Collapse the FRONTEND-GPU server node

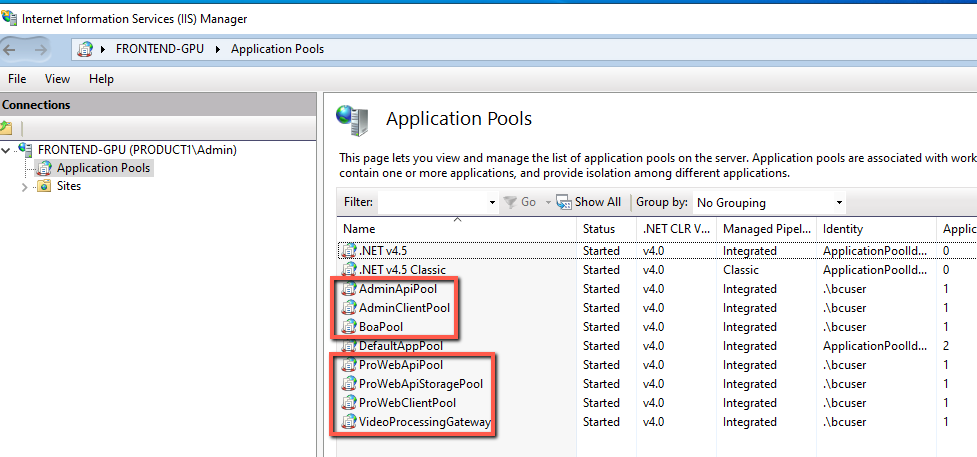[6, 150]
